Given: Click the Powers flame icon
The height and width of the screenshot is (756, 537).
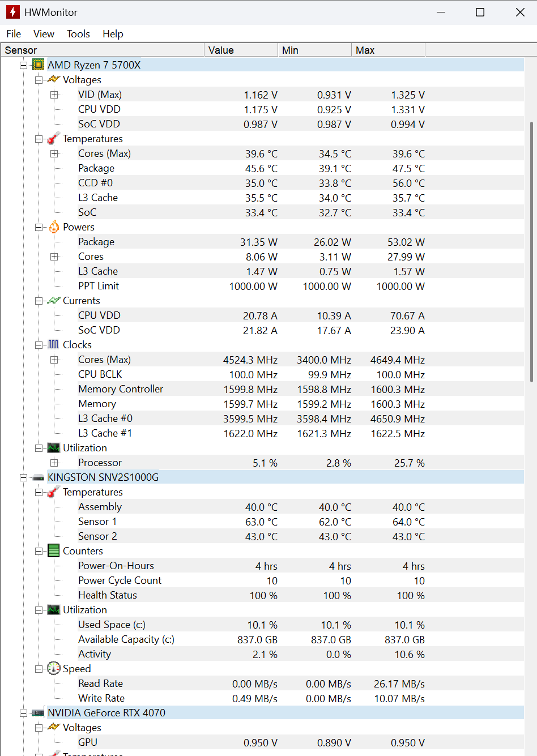Looking at the screenshot, I should tap(54, 227).
